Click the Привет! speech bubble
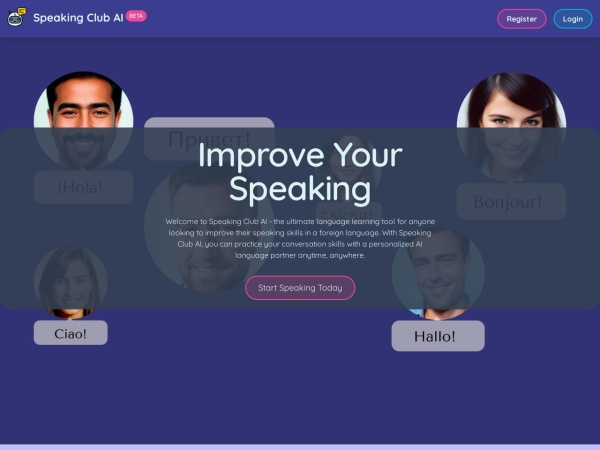600x450 pixels. coord(209,139)
